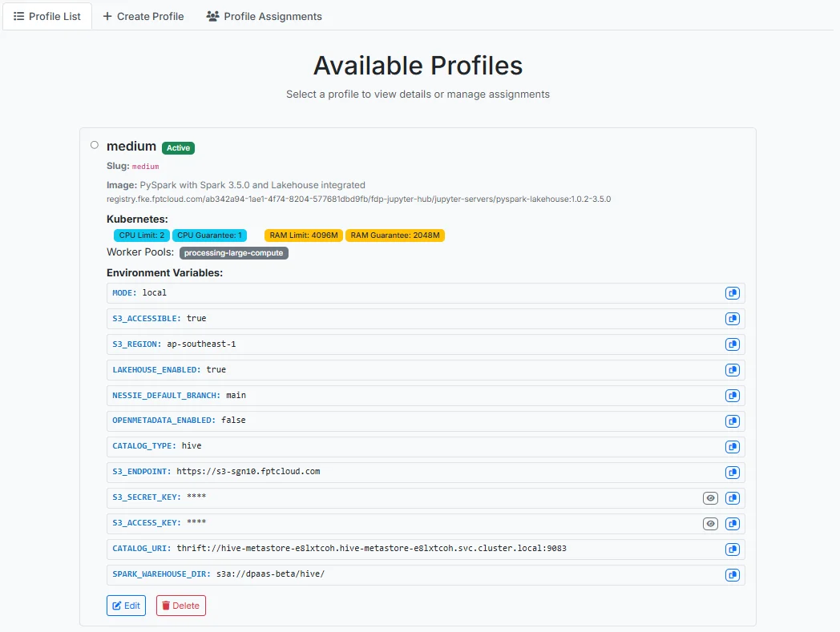This screenshot has height=632, width=840.
Task: Copy the MODE environment variable
Action: click(x=733, y=293)
